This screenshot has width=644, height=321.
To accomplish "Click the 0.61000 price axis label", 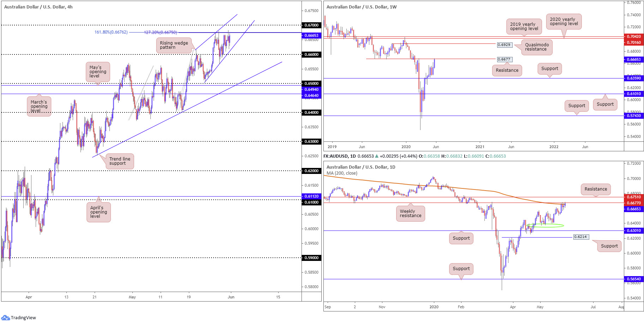I will pos(311,202).
